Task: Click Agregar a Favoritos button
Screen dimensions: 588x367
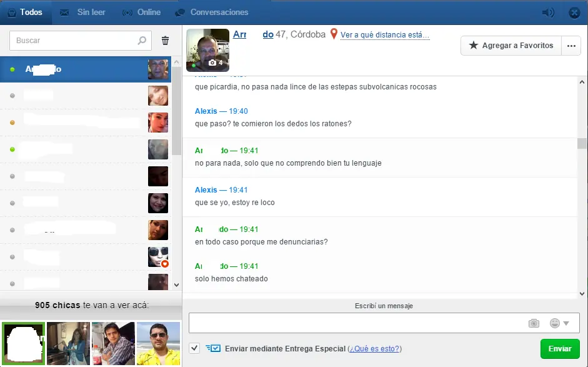Action: [511, 46]
